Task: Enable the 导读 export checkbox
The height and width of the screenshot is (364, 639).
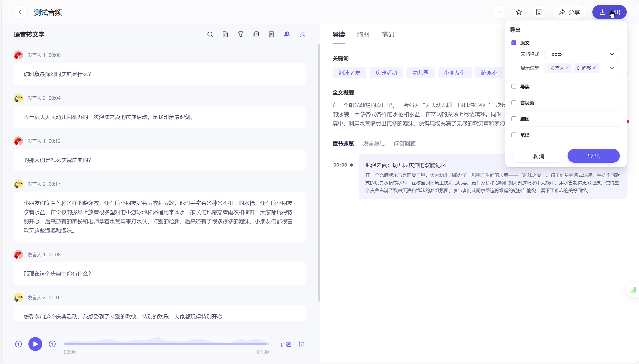Action: click(514, 86)
